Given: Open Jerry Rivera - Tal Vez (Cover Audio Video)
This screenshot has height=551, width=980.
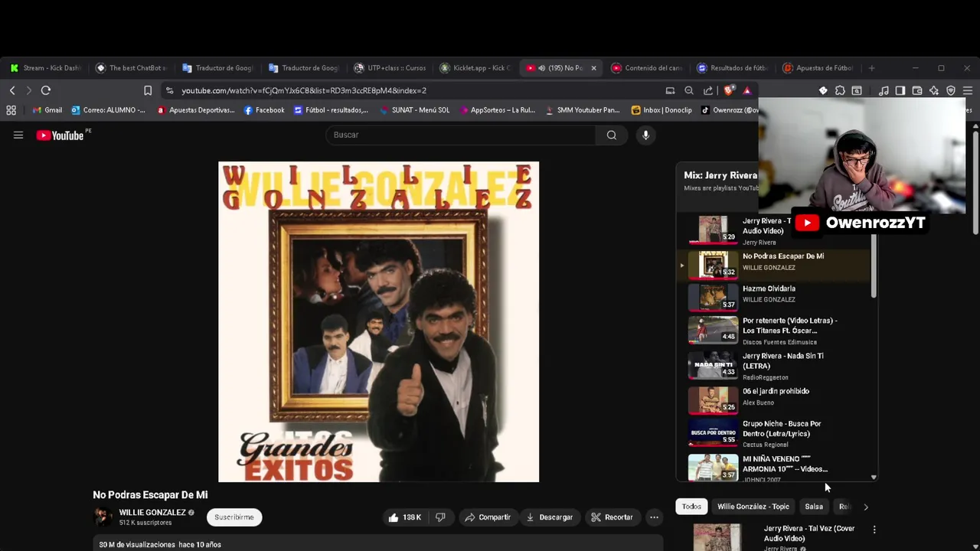Looking at the screenshot, I should 809,533.
